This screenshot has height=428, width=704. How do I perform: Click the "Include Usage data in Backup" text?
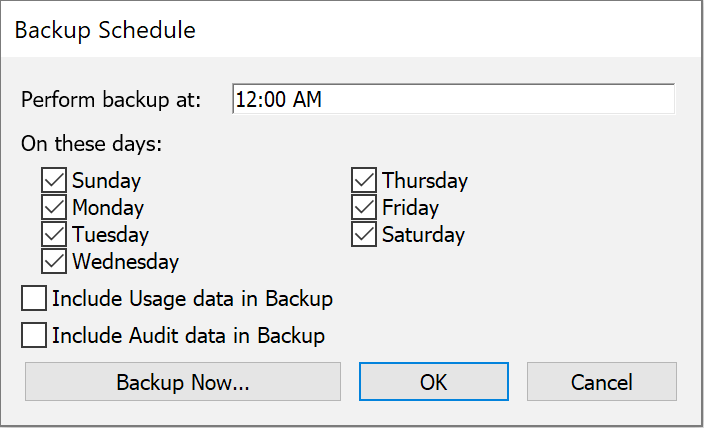click(192, 298)
